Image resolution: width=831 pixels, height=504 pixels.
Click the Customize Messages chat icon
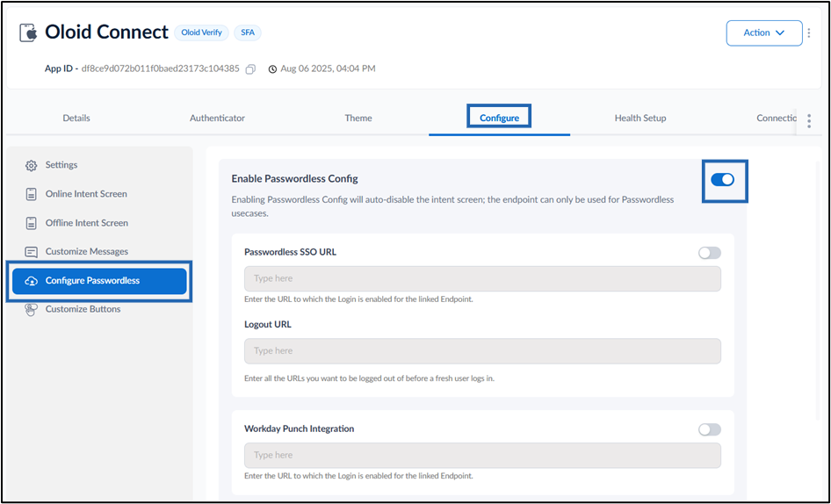point(32,252)
